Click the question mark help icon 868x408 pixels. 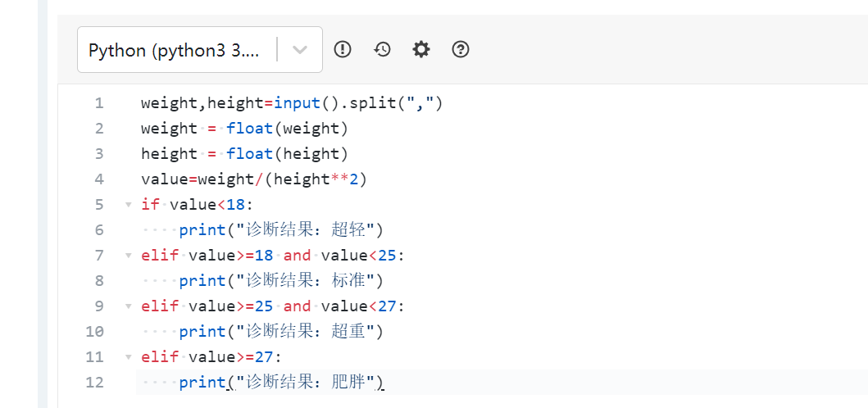tap(461, 50)
